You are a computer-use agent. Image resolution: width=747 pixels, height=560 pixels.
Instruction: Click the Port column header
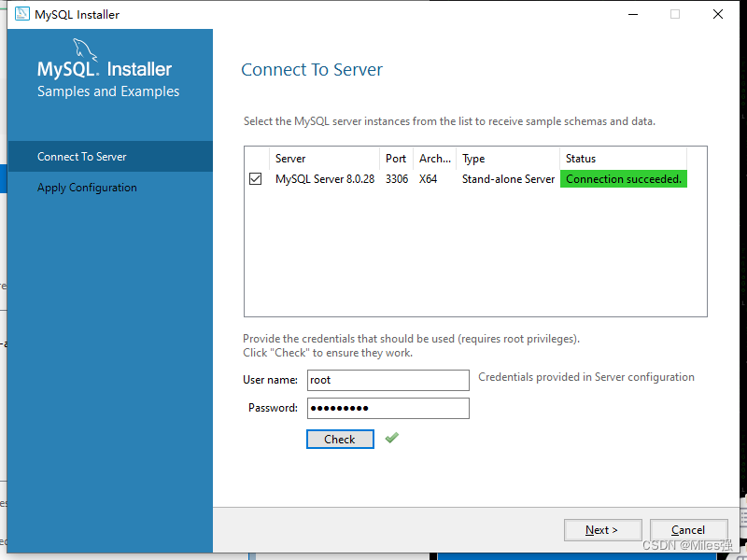pos(396,159)
